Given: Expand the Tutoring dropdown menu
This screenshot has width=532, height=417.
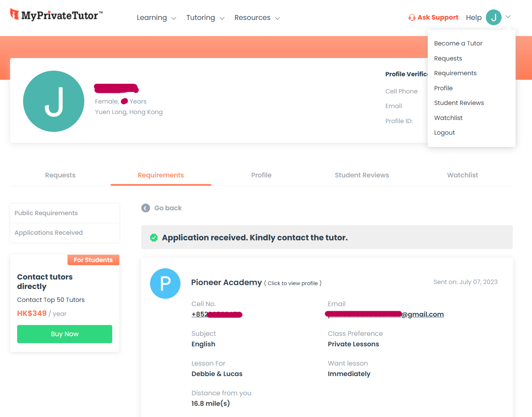Looking at the screenshot, I should tap(205, 18).
